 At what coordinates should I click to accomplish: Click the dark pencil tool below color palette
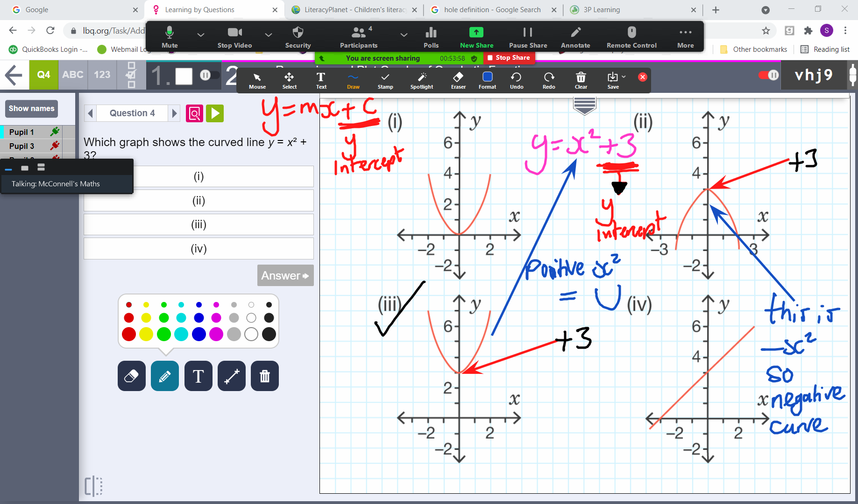click(x=164, y=376)
